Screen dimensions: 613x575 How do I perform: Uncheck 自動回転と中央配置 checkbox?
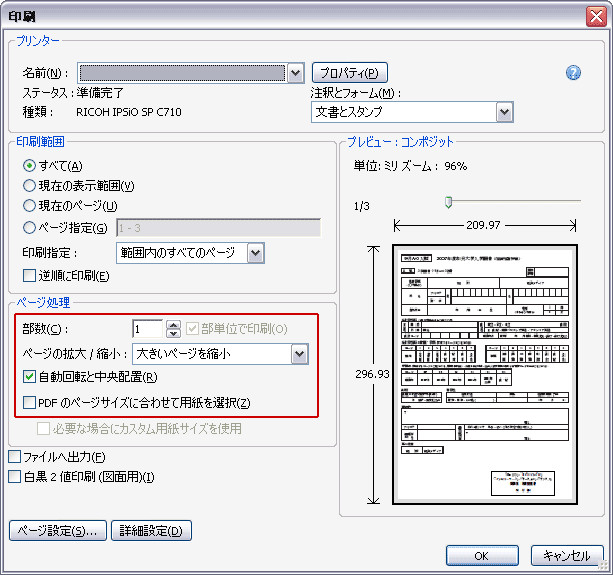coord(29,377)
